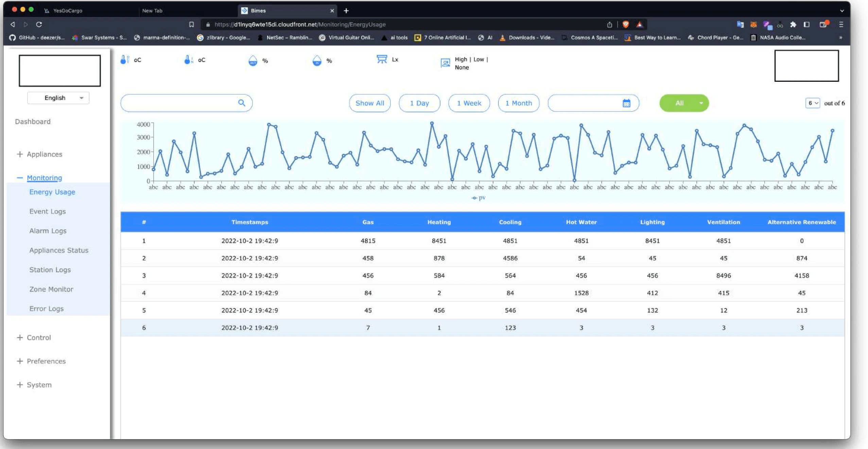Click the lux light sensor icon

pyautogui.click(x=382, y=59)
